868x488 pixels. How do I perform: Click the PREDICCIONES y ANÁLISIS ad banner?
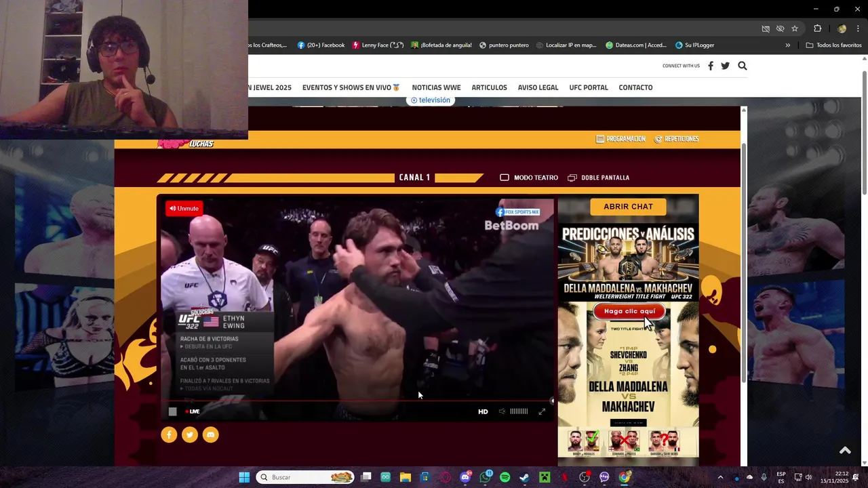point(628,262)
